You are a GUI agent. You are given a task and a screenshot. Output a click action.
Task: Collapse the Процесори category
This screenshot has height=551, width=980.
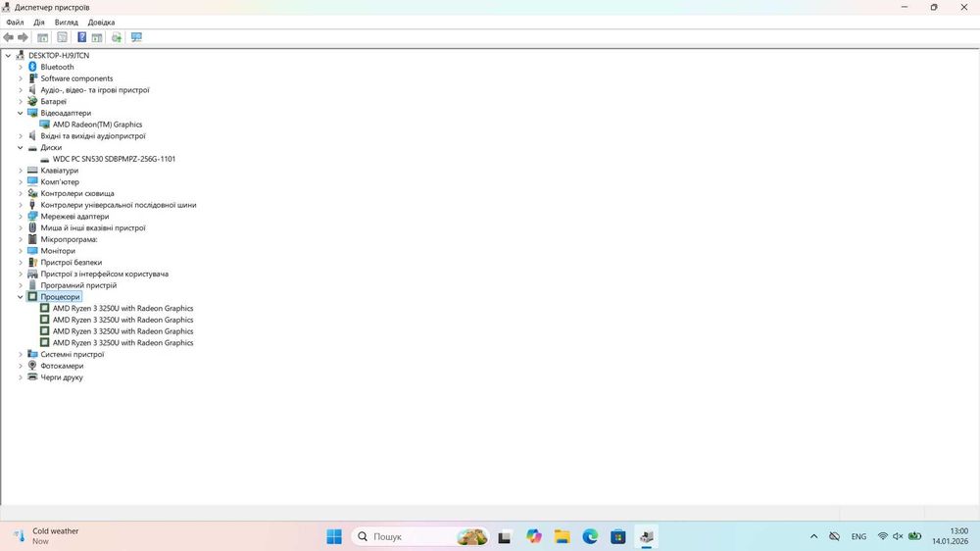tap(20, 297)
